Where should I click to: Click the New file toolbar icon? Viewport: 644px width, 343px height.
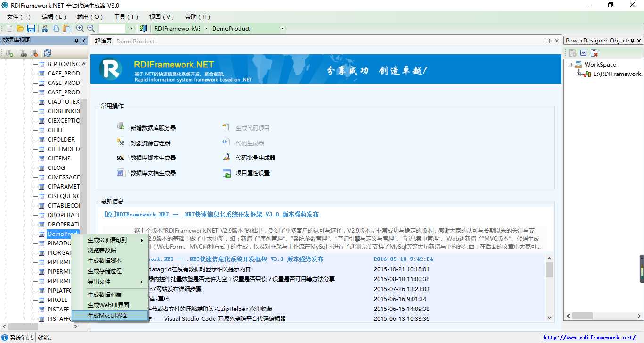pyautogui.click(x=9, y=28)
